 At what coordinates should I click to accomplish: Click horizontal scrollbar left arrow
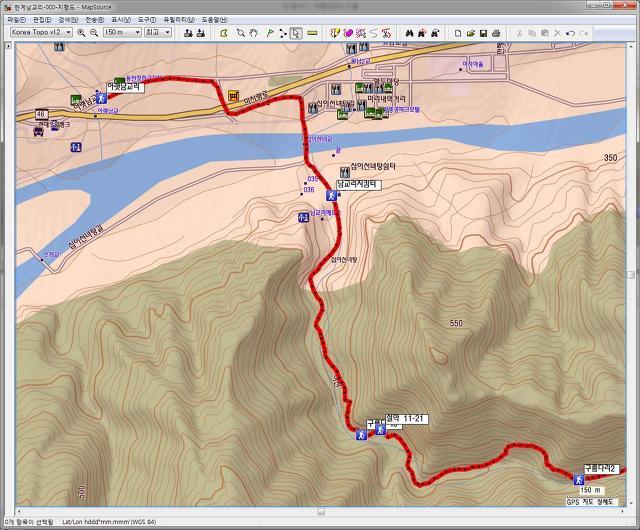pos(19,512)
